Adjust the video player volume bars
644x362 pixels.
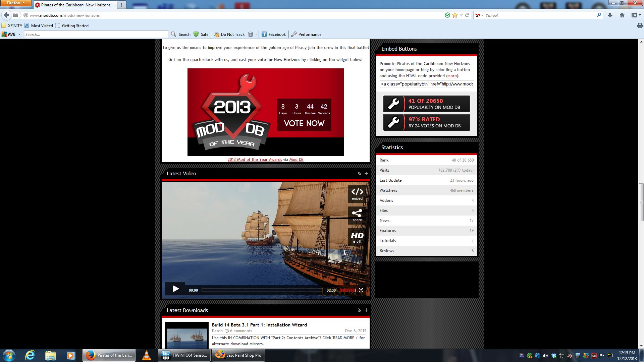[347, 290]
